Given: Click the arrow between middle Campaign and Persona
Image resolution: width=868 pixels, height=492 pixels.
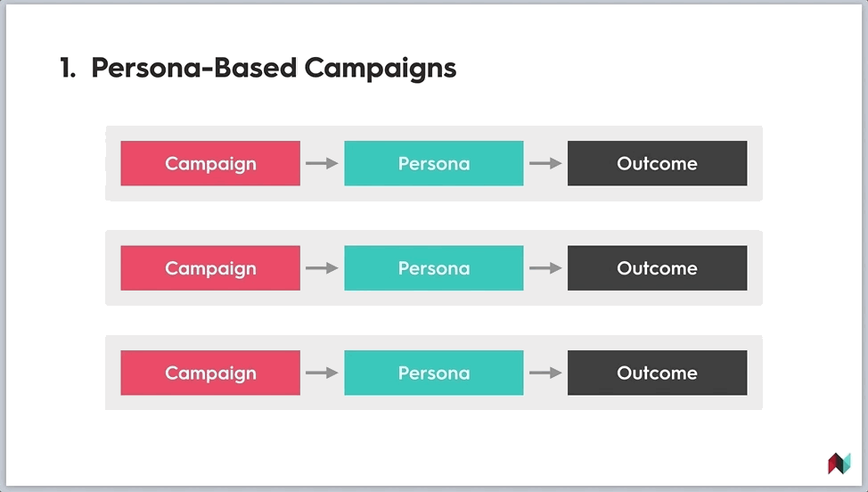Looking at the screenshot, I should tap(323, 268).
